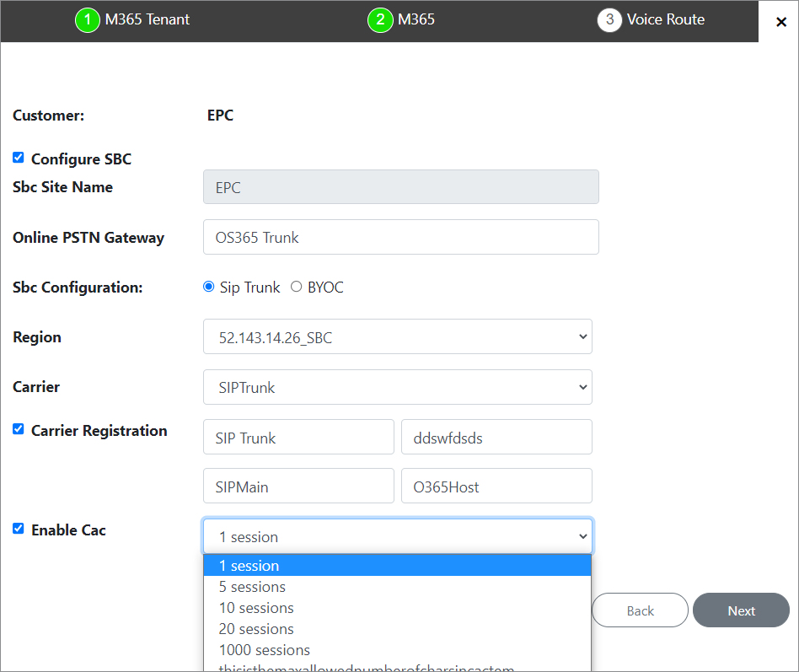
Task: Uncheck the Configure SBC checkbox
Action: tap(18, 157)
